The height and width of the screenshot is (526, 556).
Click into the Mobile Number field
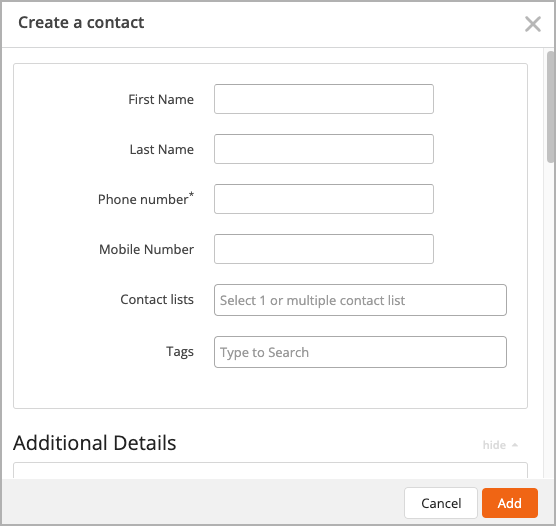point(324,249)
